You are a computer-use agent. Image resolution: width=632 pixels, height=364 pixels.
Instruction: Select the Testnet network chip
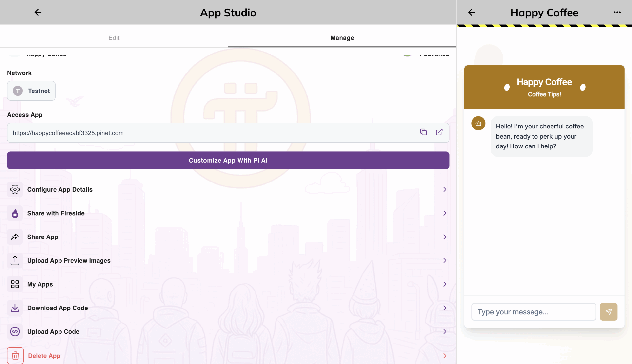[x=31, y=91]
